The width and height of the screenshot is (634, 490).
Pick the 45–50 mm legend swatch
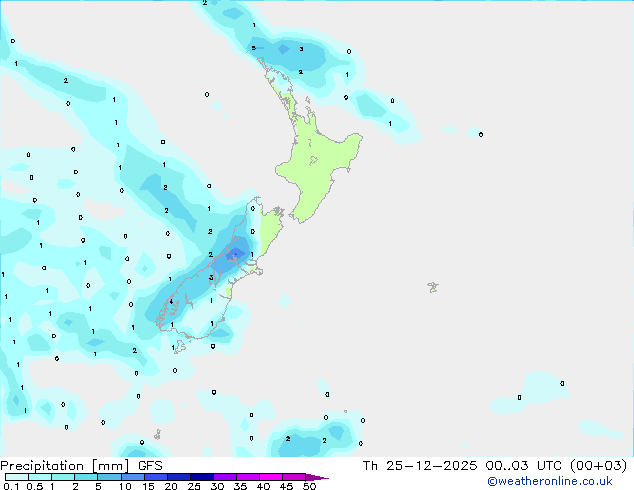(294, 477)
